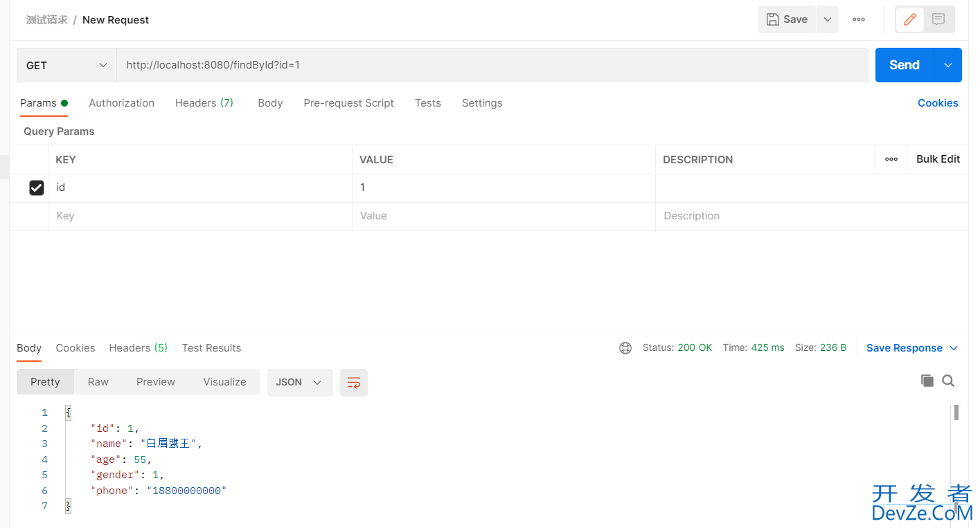Image resolution: width=980 pixels, height=528 pixels.
Task: Open the params table column options dots
Action: tap(891, 159)
